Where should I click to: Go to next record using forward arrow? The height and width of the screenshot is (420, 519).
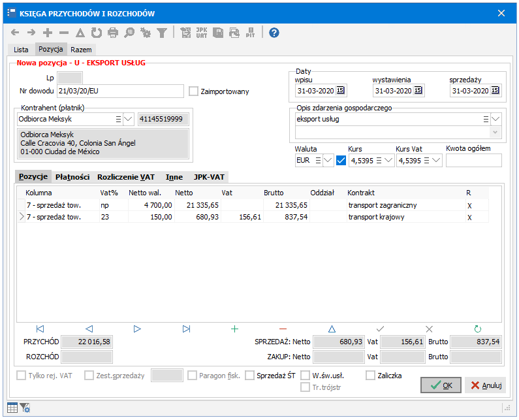(x=31, y=33)
